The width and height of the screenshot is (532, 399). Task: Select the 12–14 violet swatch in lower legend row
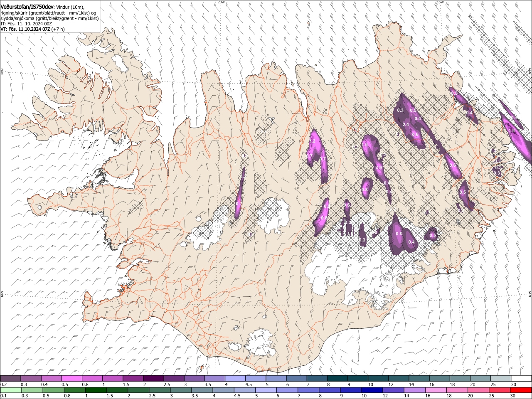[x=392, y=390]
